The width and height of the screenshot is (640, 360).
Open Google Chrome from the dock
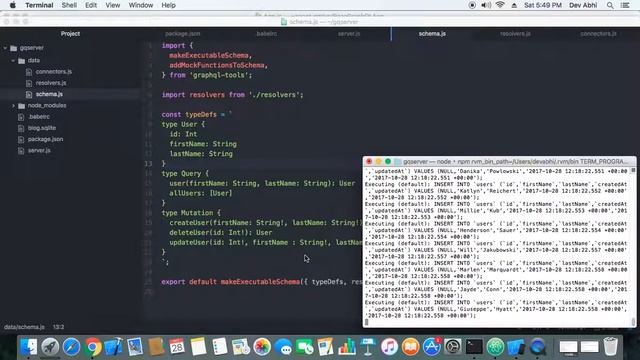(93, 347)
